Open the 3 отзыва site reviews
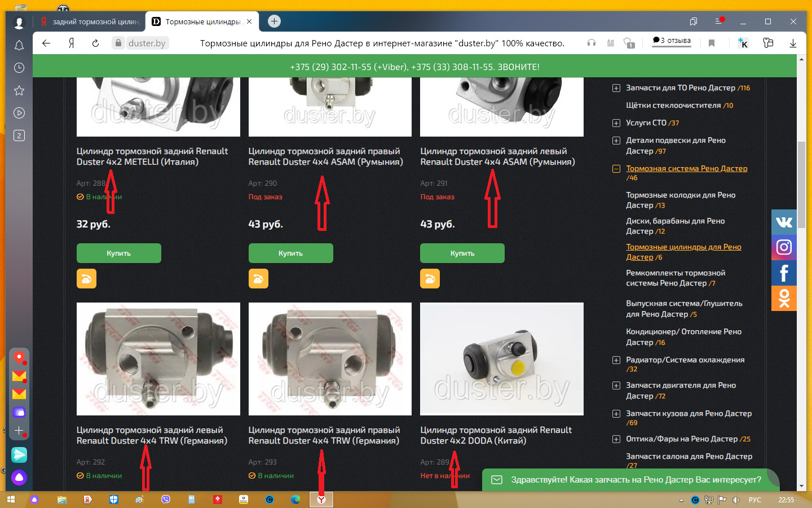The width and height of the screenshot is (812, 508). click(672, 41)
